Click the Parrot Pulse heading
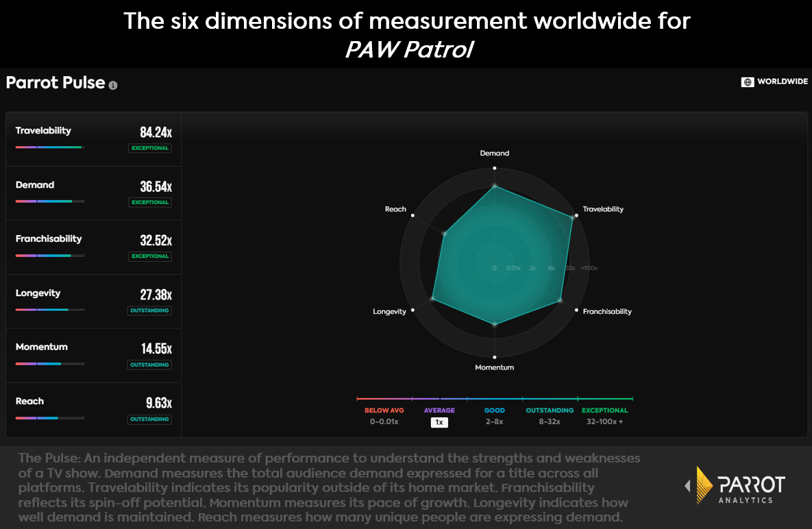 56,83
